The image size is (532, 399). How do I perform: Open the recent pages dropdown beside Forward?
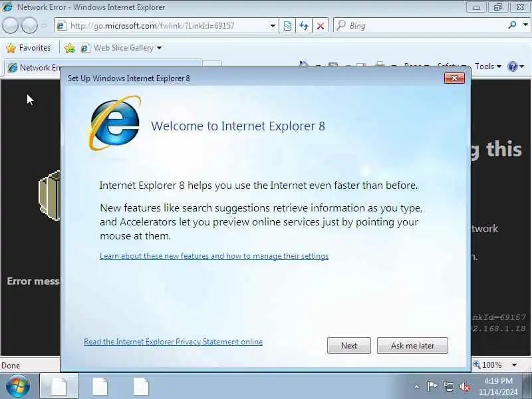[x=44, y=25]
